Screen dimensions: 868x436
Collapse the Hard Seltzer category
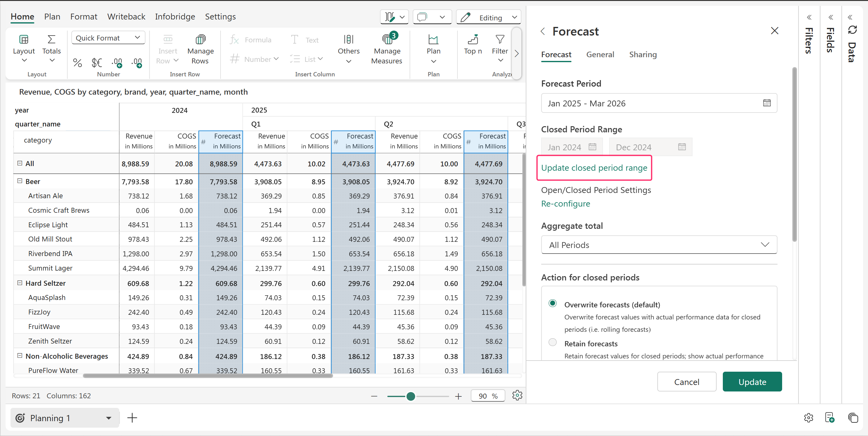pyautogui.click(x=19, y=283)
